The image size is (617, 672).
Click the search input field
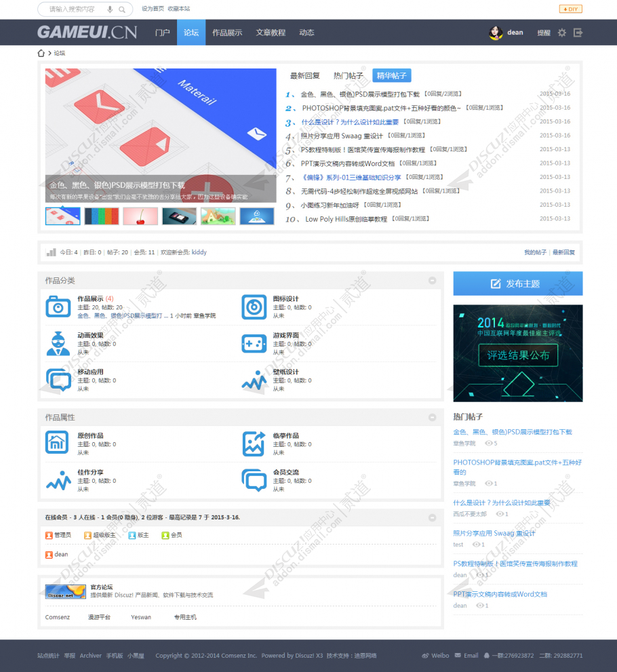point(73,9)
